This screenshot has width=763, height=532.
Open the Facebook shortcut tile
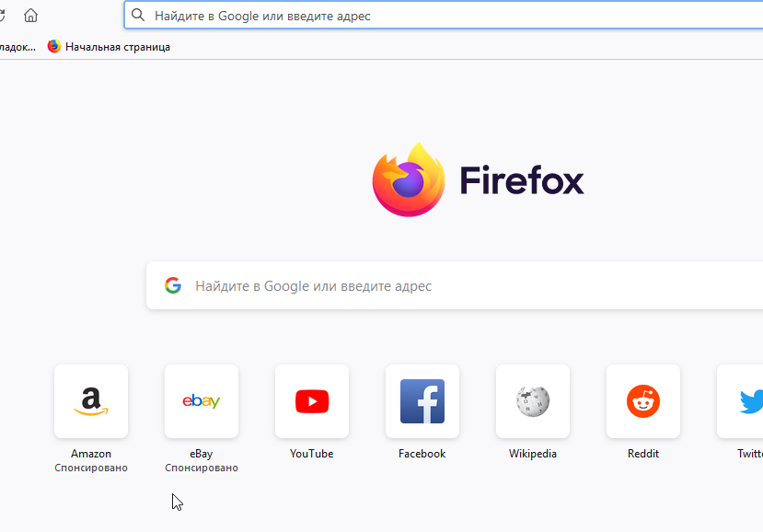[x=422, y=401]
